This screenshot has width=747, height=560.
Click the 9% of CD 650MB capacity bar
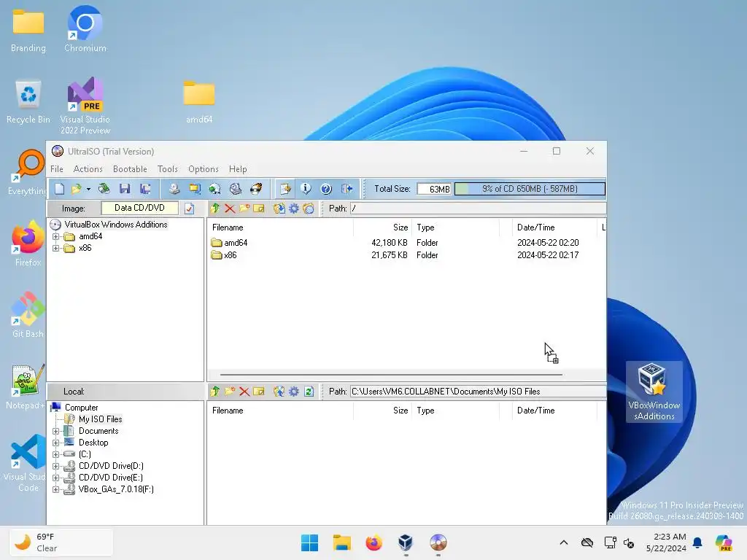pyautogui.click(x=530, y=189)
